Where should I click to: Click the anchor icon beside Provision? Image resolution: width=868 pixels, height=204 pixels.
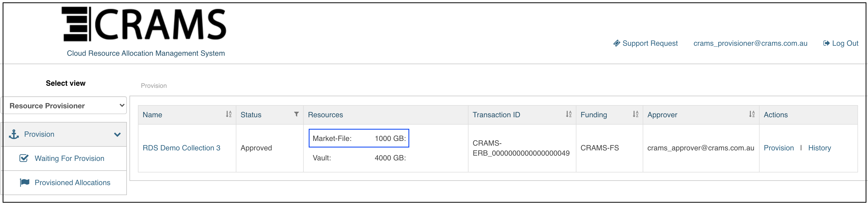[13, 134]
